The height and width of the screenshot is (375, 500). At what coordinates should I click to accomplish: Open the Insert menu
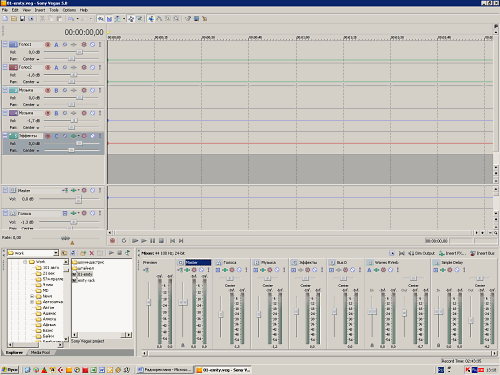coord(40,10)
